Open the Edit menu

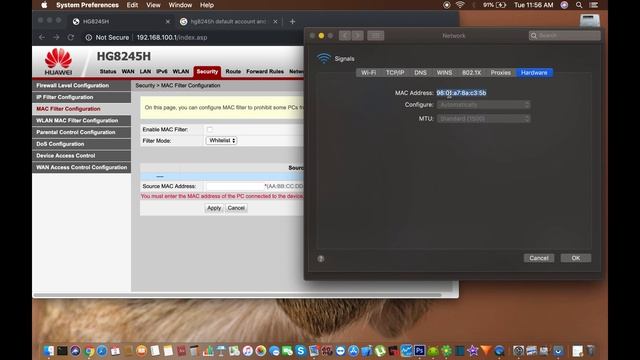click(x=132, y=5)
